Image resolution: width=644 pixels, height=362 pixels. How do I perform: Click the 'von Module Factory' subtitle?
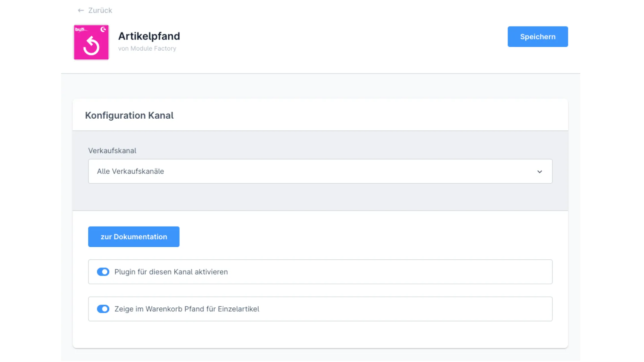pyautogui.click(x=147, y=48)
